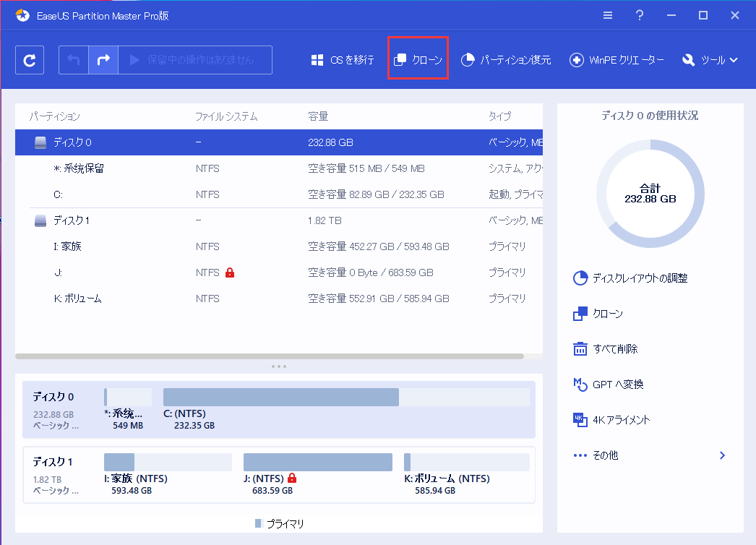756x545 pixels.
Task: Click the horizontal scrollbar below the partition list
Action: [270, 356]
